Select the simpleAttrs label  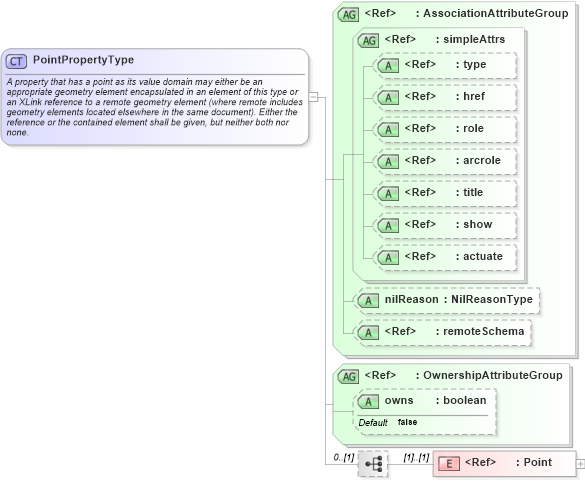coord(474,39)
